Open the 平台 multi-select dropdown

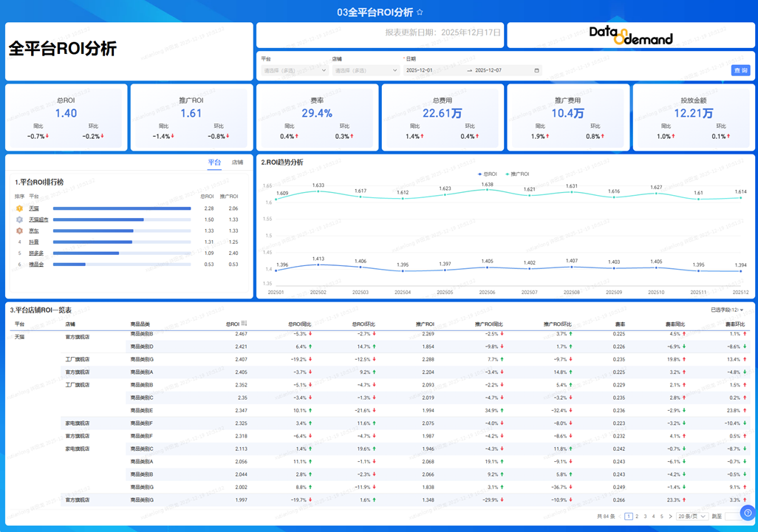point(294,71)
